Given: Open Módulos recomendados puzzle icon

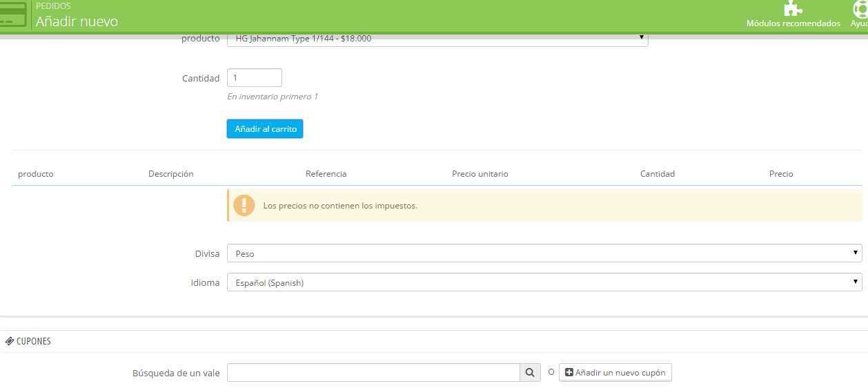Looking at the screenshot, I should [x=793, y=8].
